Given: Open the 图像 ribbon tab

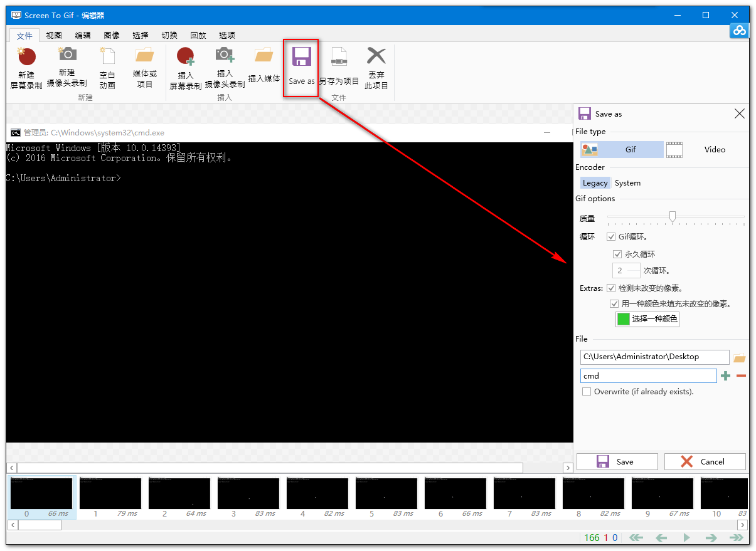Looking at the screenshot, I should [112, 36].
